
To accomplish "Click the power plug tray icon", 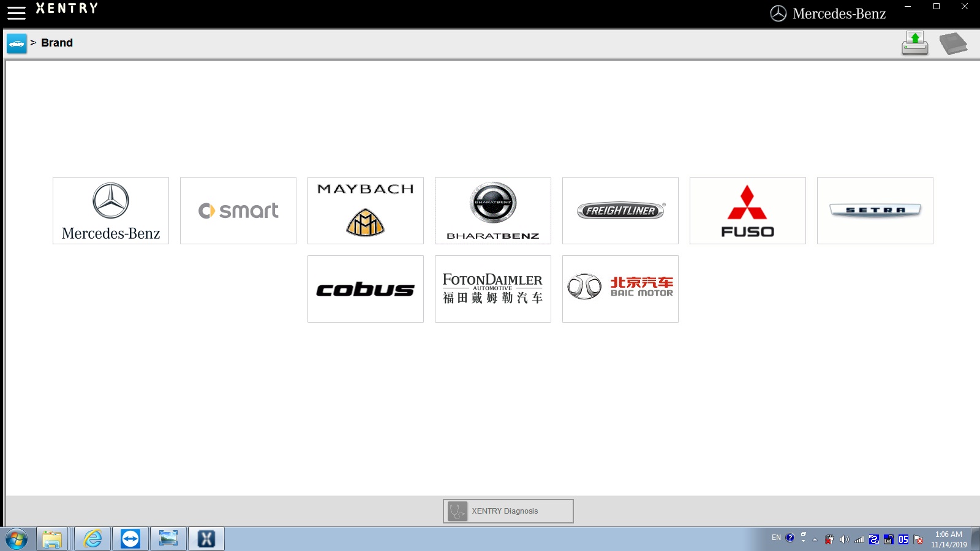I will click(829, 539).
